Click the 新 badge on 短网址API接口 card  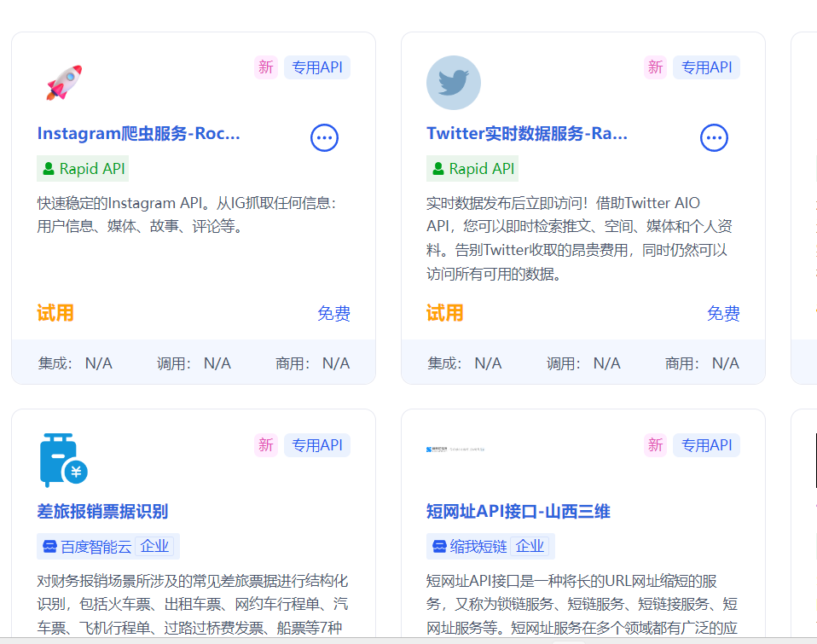[x=655, y=445]
